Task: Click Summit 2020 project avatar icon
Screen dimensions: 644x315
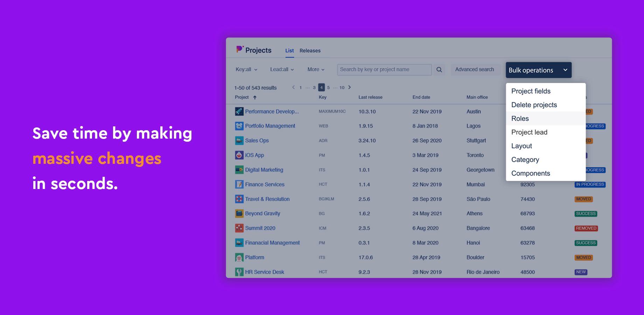Action: [239, 228]
